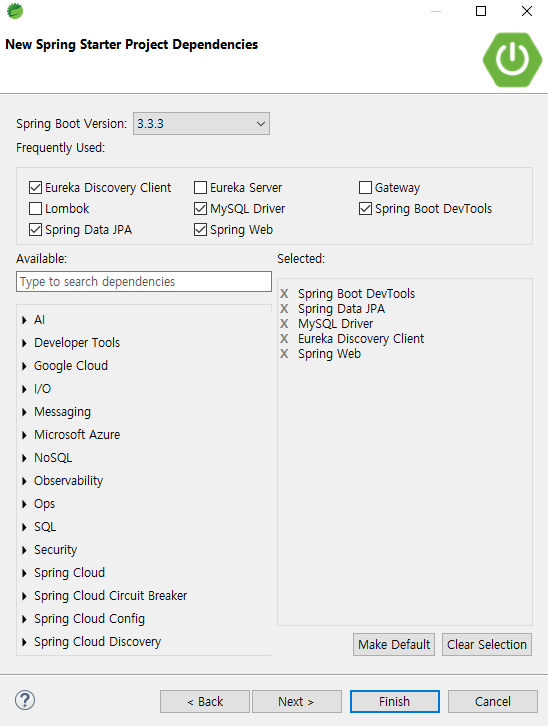The width and height of the screenshot is (548, 726).
Task: Click the Spring leaf icon in title bar
Action: pyautogui.click(x=15, y=11)
